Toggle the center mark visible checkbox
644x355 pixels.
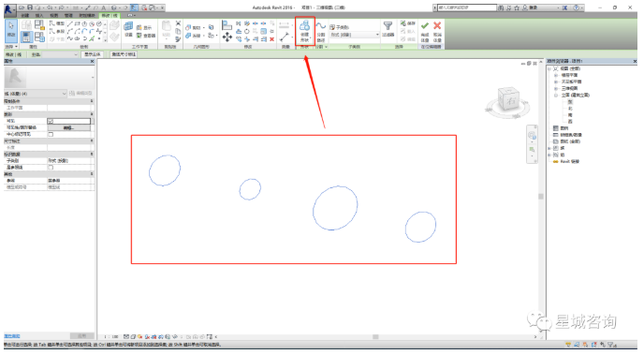click(x=51, y=134)
